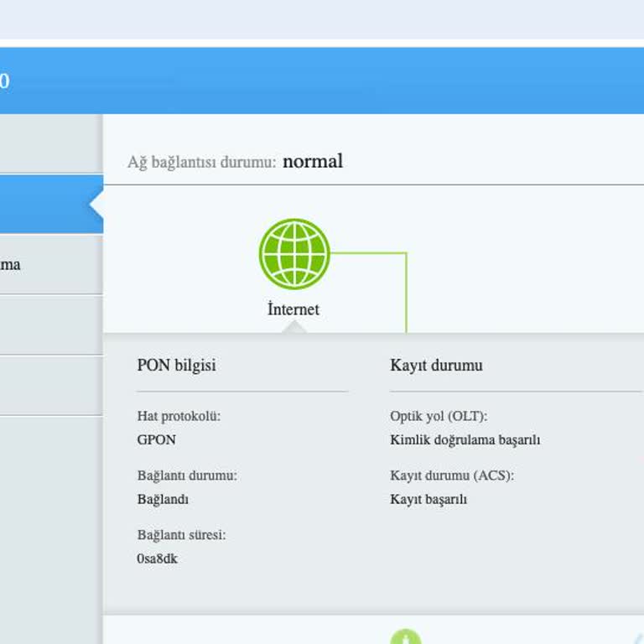This screenshot has height=644, width=644.
Task: Click the "Optik yol (OLT)" field label
Action: [439, 416]
